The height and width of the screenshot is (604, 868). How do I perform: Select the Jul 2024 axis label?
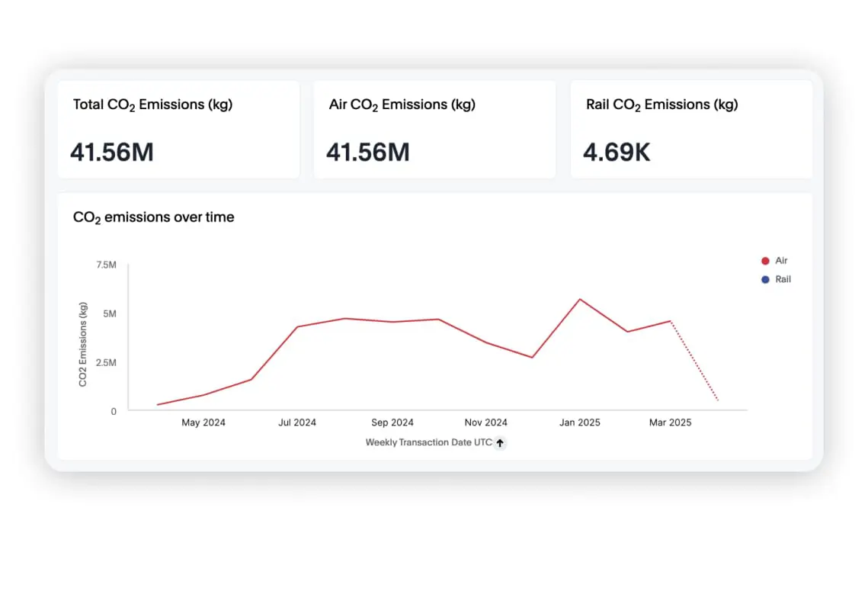click(296, 422)
